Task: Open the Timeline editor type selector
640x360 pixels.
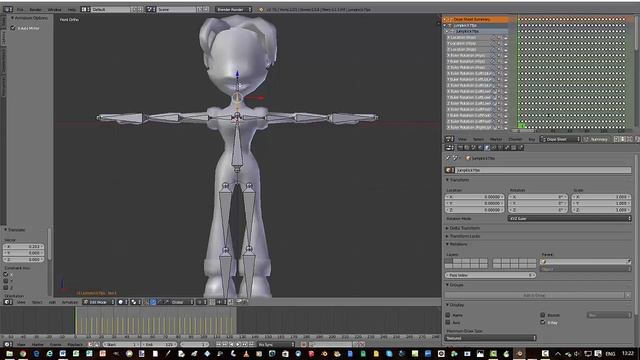Action: [x=8, y=344]
